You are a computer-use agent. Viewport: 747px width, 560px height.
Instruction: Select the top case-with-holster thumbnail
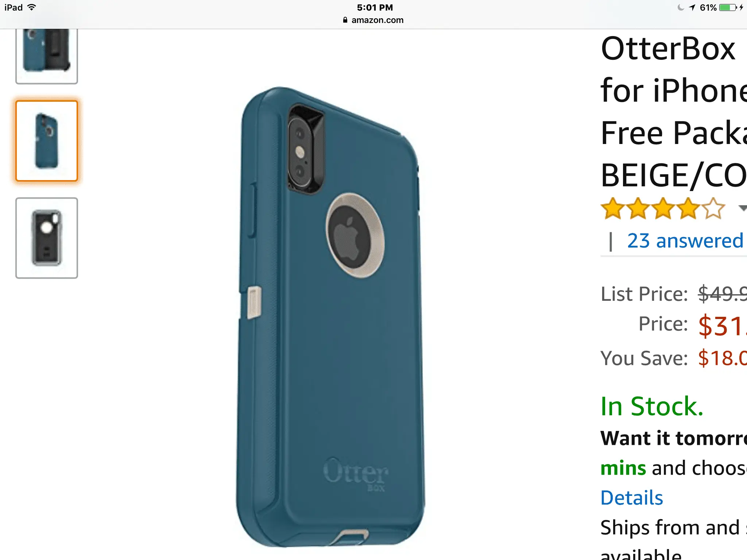[x=47, y=56]
